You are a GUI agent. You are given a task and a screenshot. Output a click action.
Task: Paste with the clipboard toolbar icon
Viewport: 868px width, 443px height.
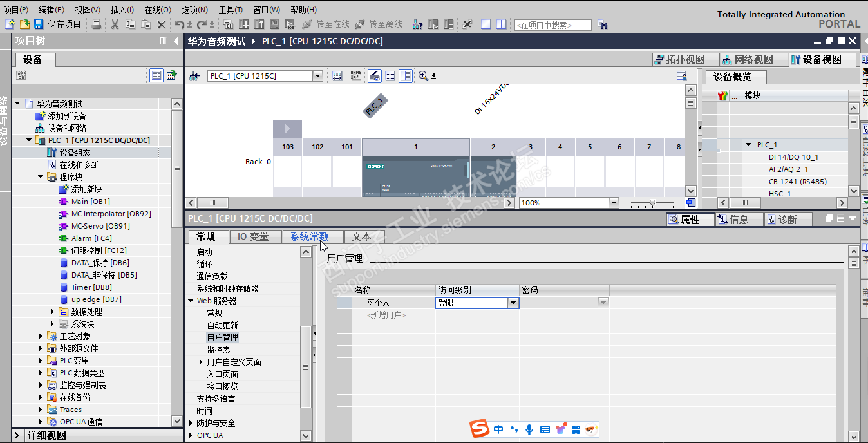click(x=146, y=24)
